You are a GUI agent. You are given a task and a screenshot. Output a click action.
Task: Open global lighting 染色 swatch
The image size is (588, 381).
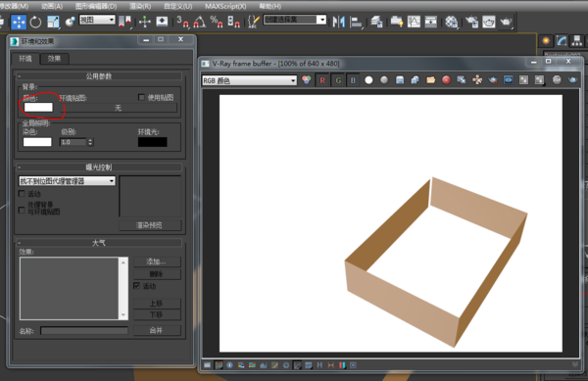[x=37, y=142]
